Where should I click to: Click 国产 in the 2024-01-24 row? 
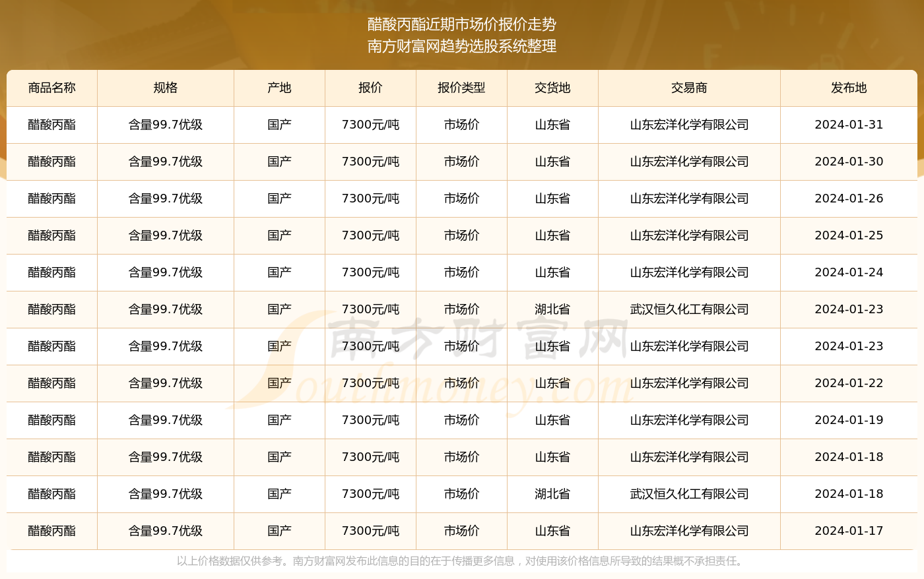point(280,272)
